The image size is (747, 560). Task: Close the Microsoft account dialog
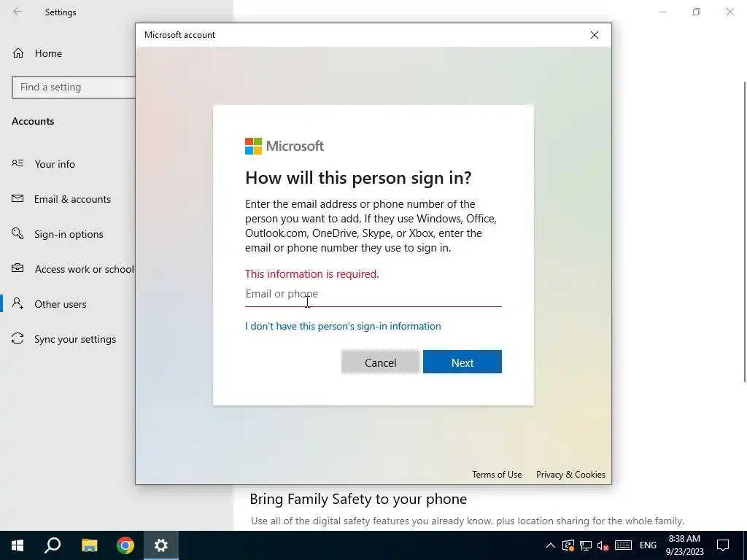click(x=594, y=35)
